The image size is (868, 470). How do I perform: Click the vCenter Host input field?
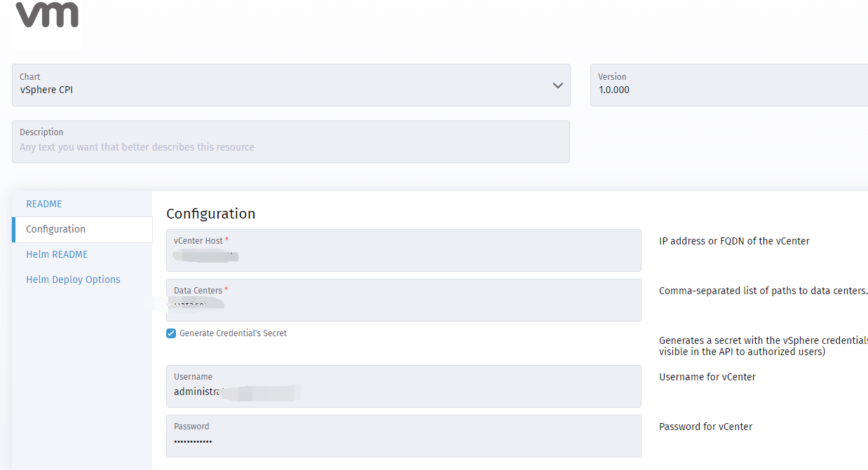click(404, 250)
